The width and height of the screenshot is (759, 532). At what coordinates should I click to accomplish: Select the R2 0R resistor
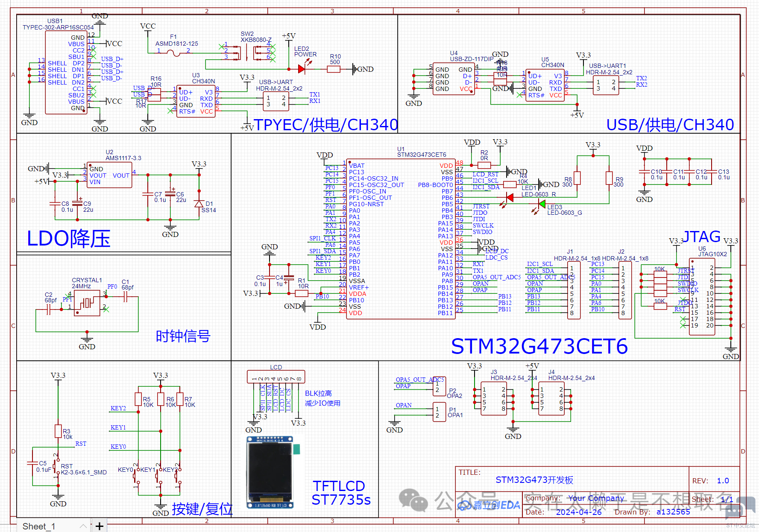click(484, 165)
